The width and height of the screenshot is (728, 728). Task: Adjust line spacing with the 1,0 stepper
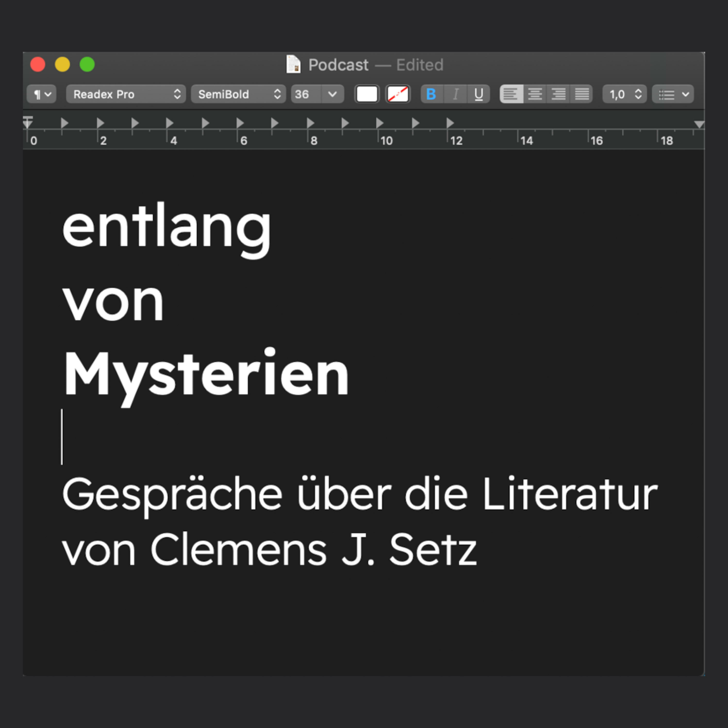click(624, 94)
